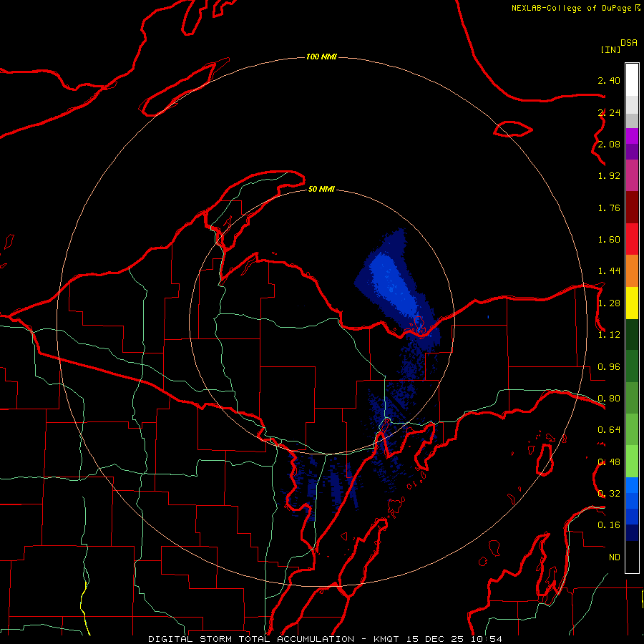The image size is (644, 644).
Task: Click the ND no-data legend label
Action: [x=615, y=557]
